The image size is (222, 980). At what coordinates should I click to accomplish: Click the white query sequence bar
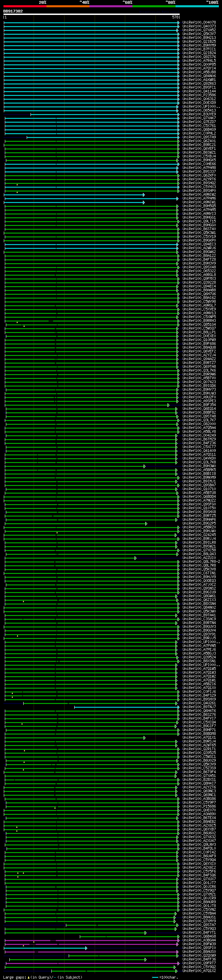point(92,15)
